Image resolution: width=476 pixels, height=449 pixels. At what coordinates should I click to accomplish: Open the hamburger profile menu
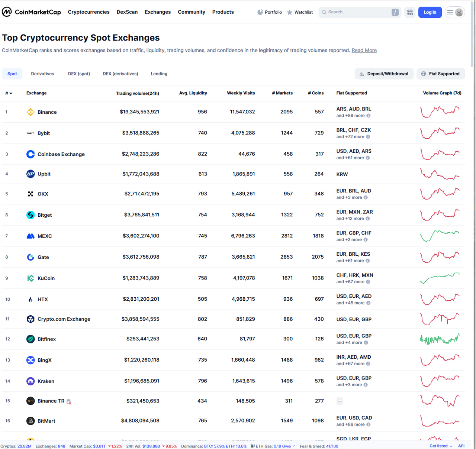click(x=455, y=12)
